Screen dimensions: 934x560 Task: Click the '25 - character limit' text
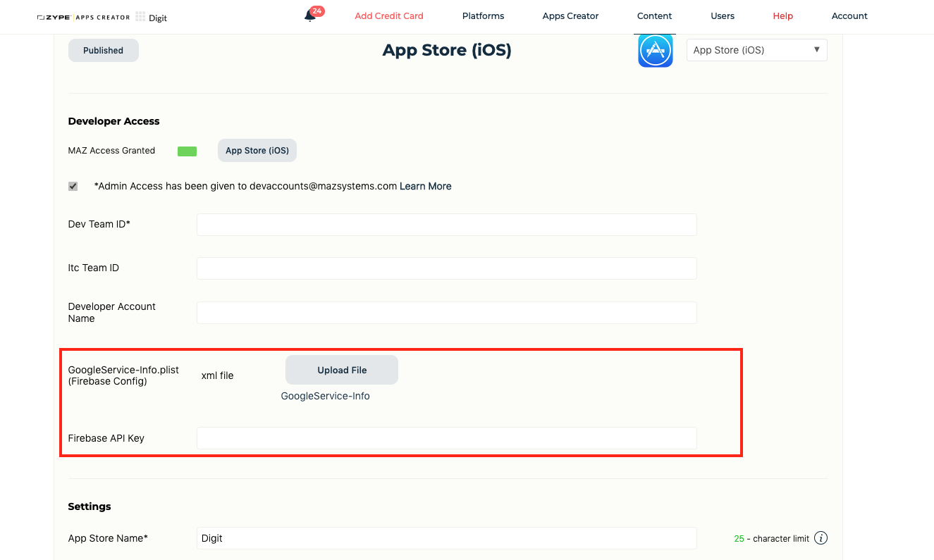tap(772, 539)
